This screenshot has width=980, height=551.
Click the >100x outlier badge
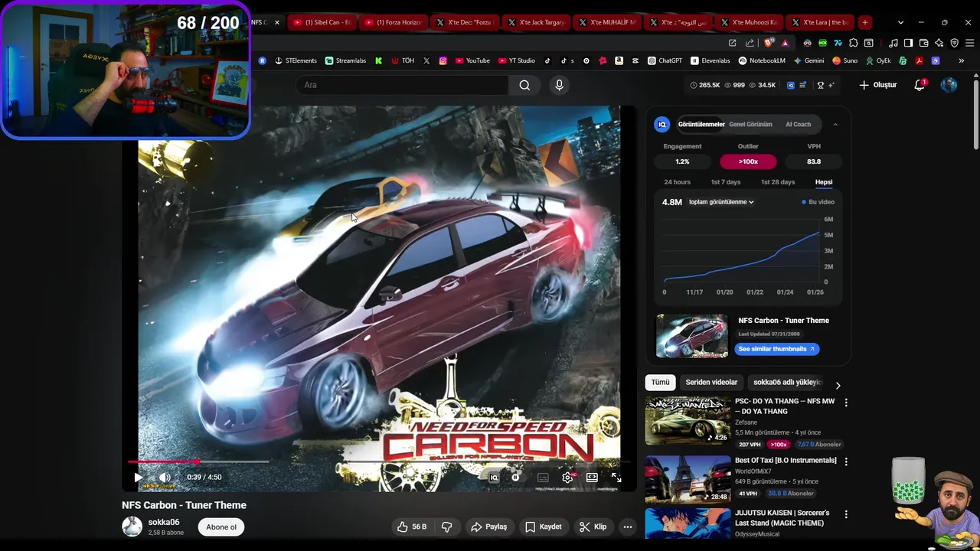748,161
